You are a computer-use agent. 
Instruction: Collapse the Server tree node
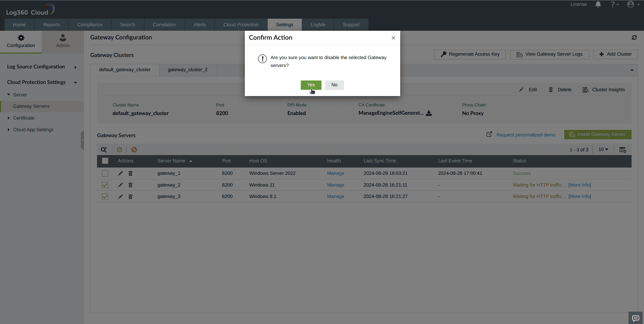9,95
